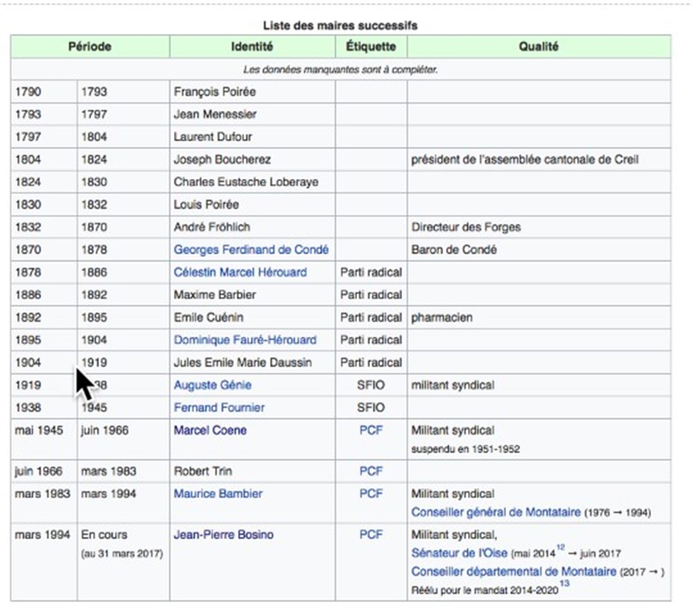The image size is (692, 616).
Task: Click 'Parti radical' in Emile Cuénin's row
Action: (371, 317)
